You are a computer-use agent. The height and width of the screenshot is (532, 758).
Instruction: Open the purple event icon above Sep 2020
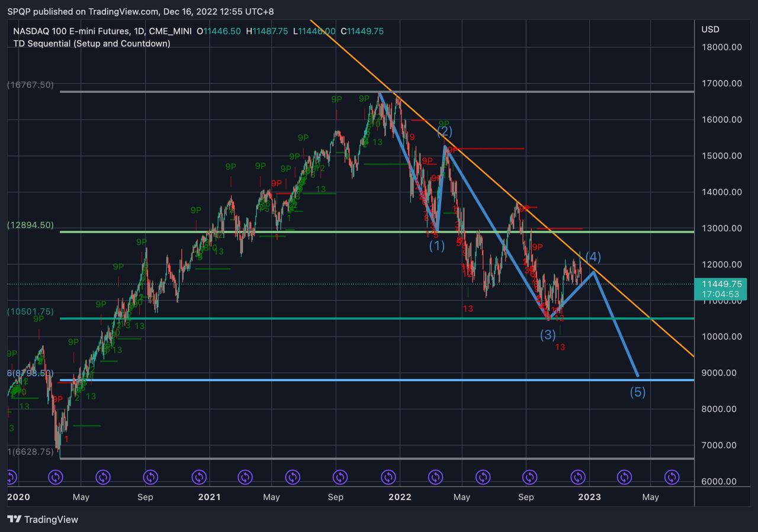150,477
